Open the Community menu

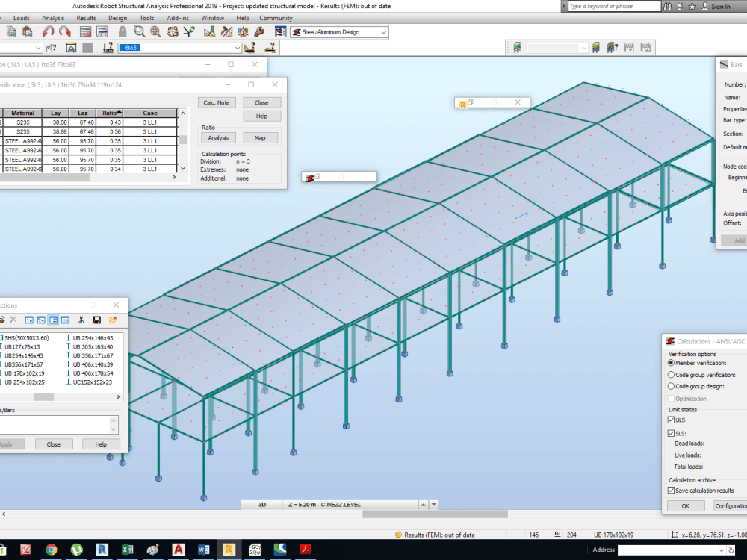tap(276, 18)
